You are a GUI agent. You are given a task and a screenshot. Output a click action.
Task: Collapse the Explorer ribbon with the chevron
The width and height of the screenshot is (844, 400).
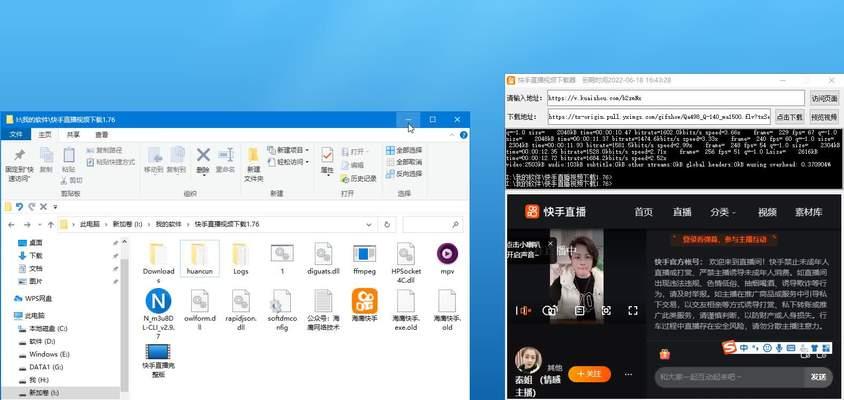click(454, 134)
